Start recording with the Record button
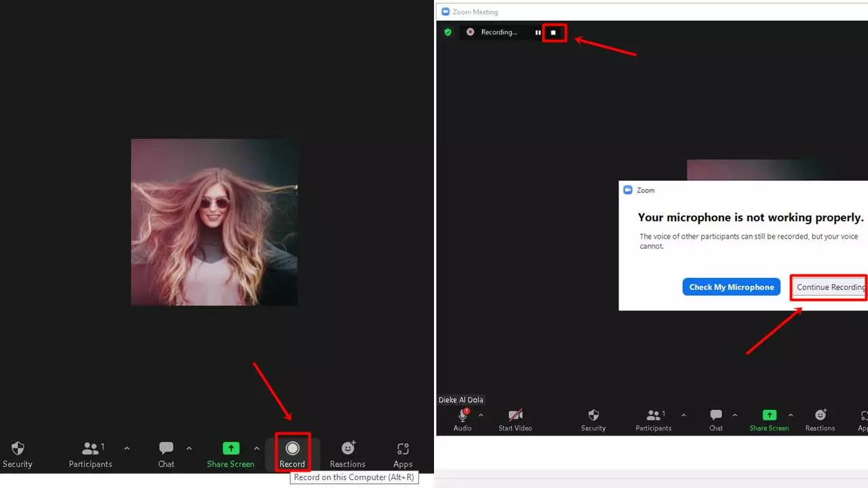This screenshot has height=488, width=868. 292,453
